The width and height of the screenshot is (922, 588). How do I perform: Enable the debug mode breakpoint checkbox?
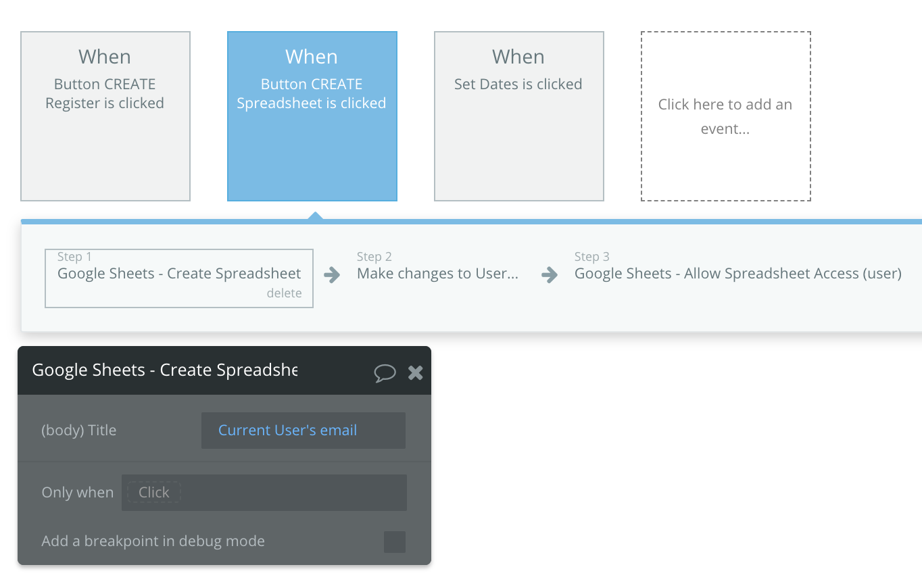tap(395, 542)
